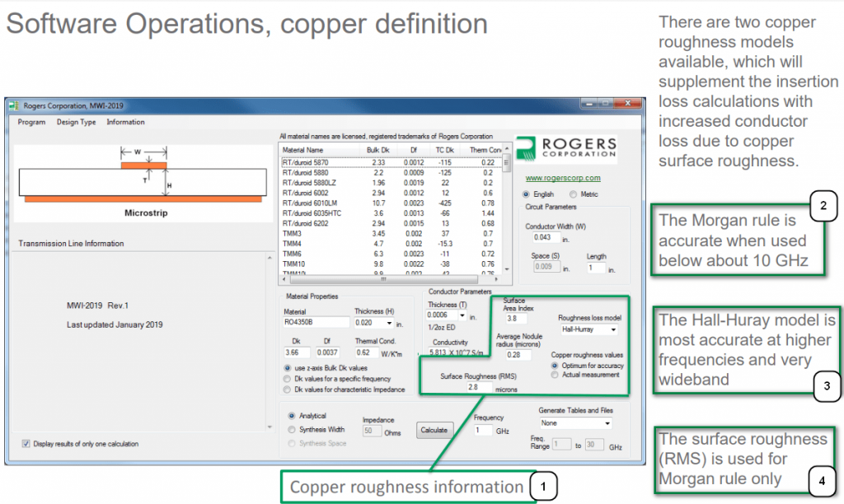Select the Metric units radio button
Image resolution: width=844 pixels, height=504 pixels.
tap(573, 194)
